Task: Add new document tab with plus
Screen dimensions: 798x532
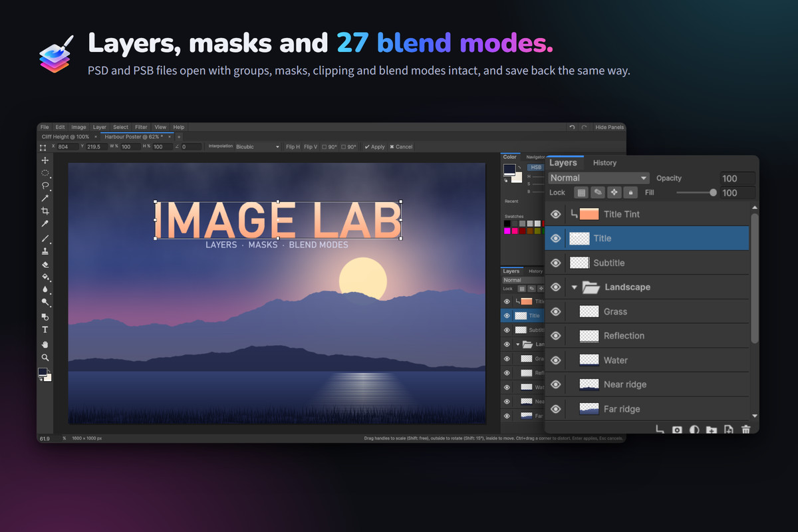Action: tap(178, 136)
